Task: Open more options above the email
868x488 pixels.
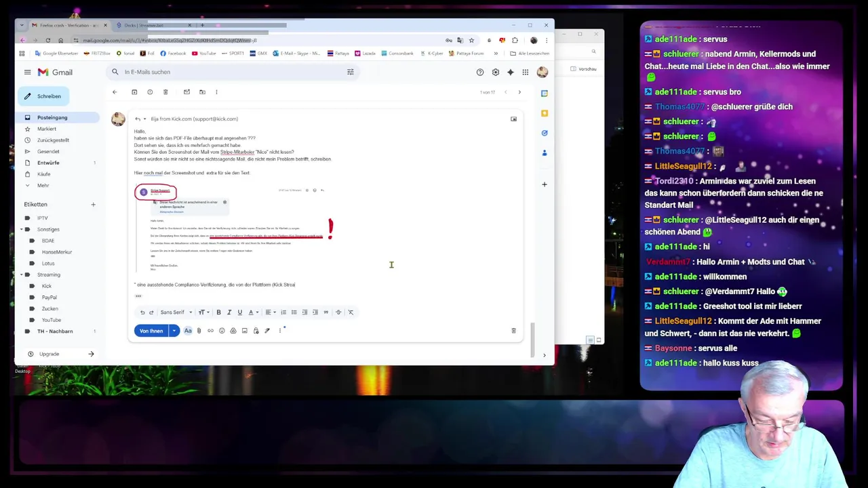Action: (216, 92)
